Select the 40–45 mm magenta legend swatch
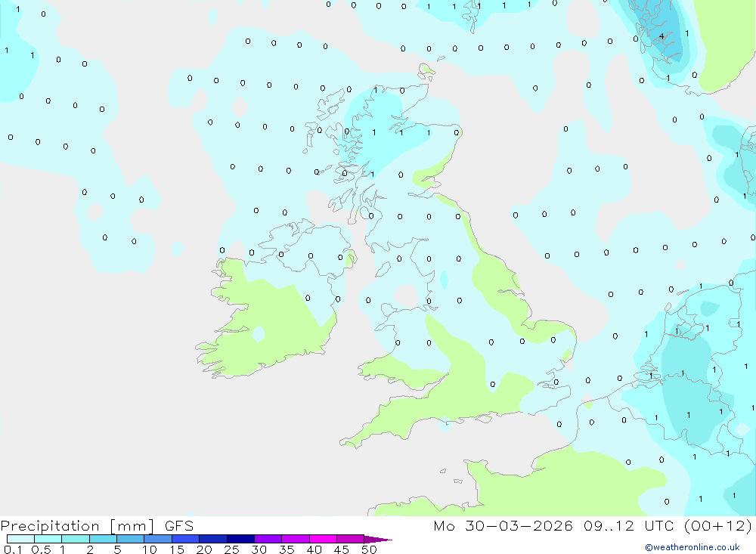This screenshot has width=756, height=554. pyautogui.click(x=323, y=539)
